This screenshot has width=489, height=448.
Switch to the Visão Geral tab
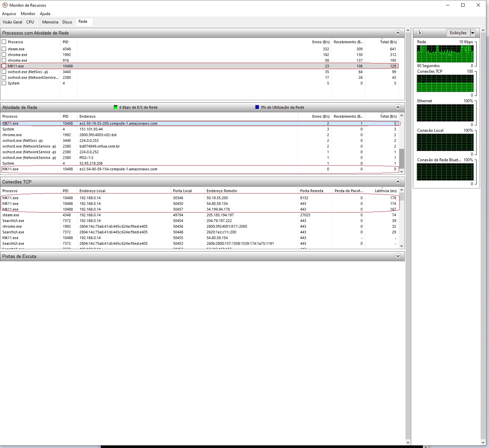point(12,22)
